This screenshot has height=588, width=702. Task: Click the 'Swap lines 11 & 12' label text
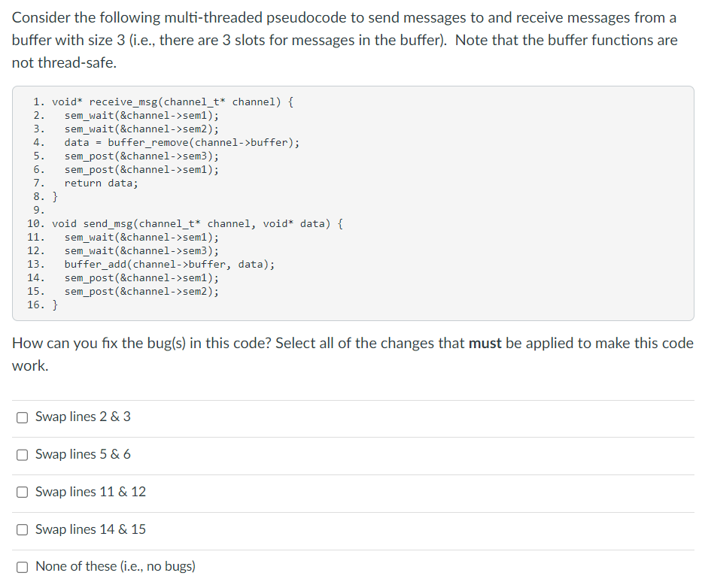(x=90, y=492)
